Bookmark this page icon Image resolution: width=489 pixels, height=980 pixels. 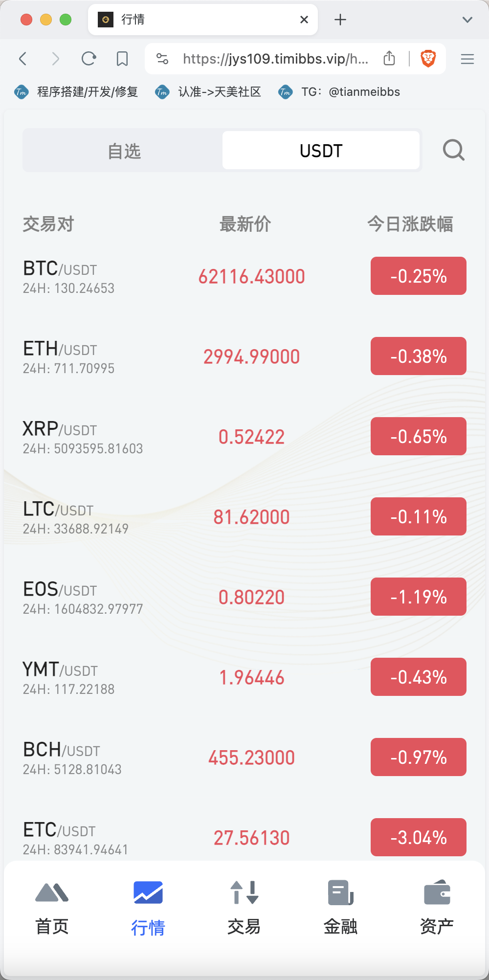coord(122,59)
